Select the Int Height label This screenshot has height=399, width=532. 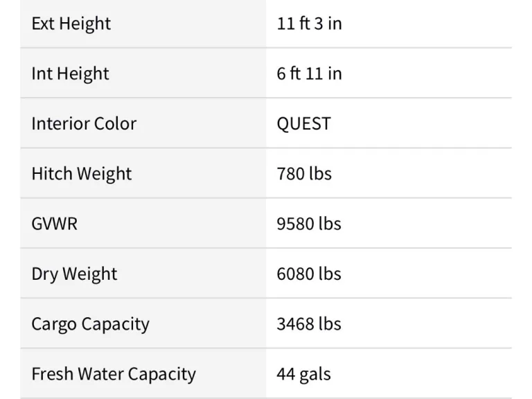click(70, 73)
